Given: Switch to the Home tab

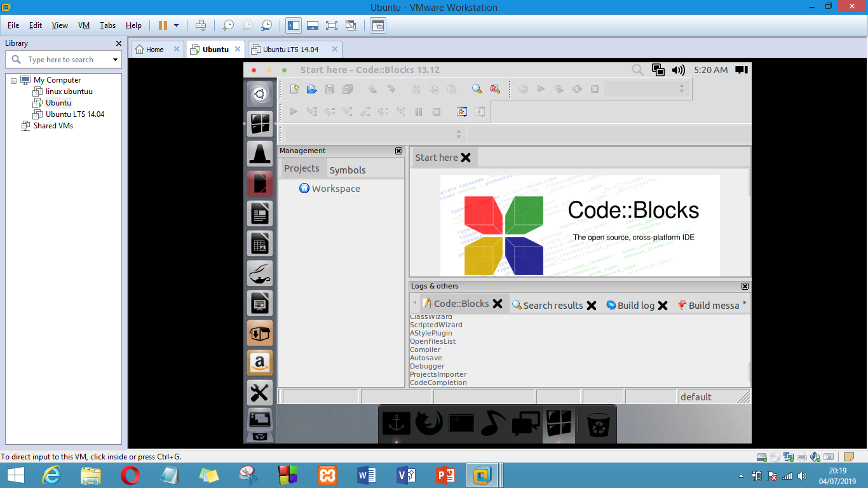Looking at the screenshot, I should tap(154, 49).
